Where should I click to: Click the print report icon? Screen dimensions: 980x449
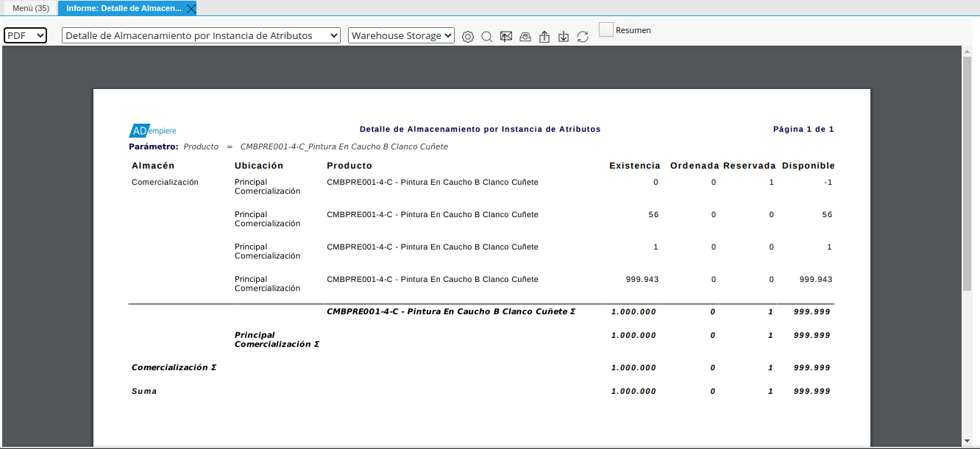coord(525,35)
